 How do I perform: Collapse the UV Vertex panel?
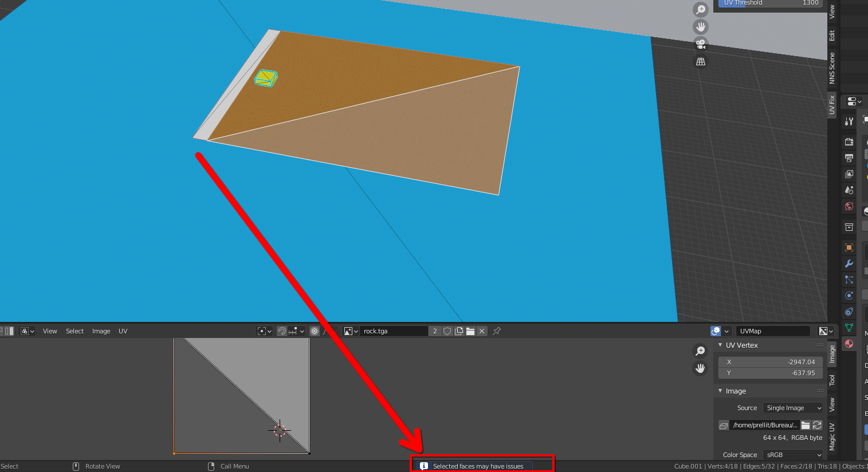pos(721,345)
